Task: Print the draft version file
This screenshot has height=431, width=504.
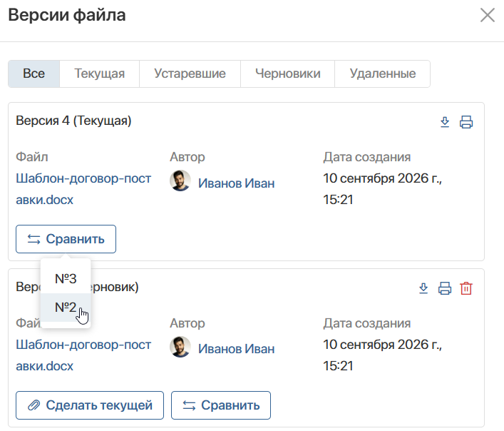Action: coord(445,288)
